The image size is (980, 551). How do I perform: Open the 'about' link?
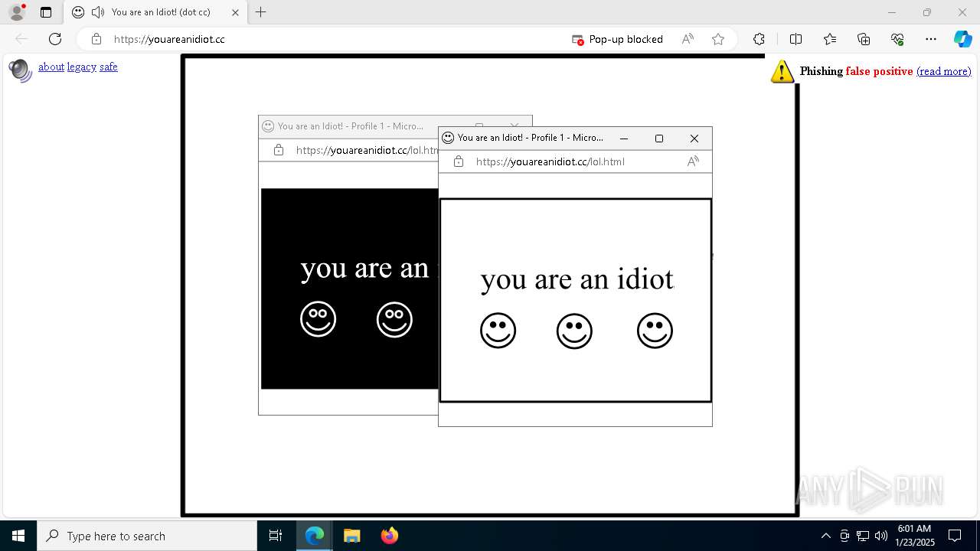[51, 67]
